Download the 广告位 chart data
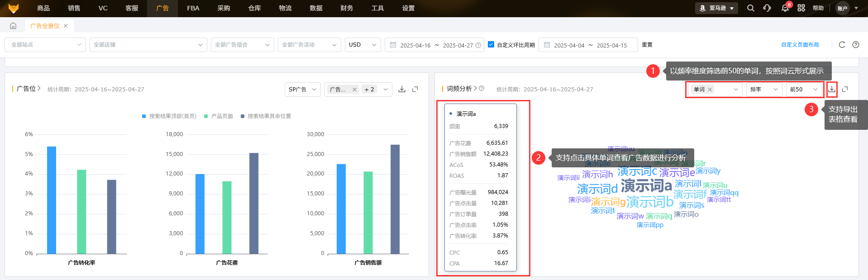This screenshot has height=280, width=868. pyautogui.click(x=401, y=89)
